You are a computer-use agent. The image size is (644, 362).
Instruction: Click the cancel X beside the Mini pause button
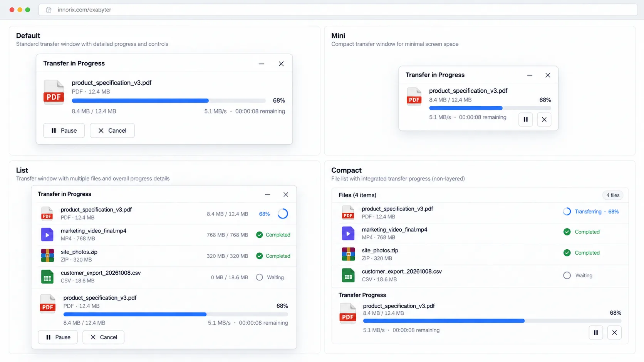click(x=544, y=120)
